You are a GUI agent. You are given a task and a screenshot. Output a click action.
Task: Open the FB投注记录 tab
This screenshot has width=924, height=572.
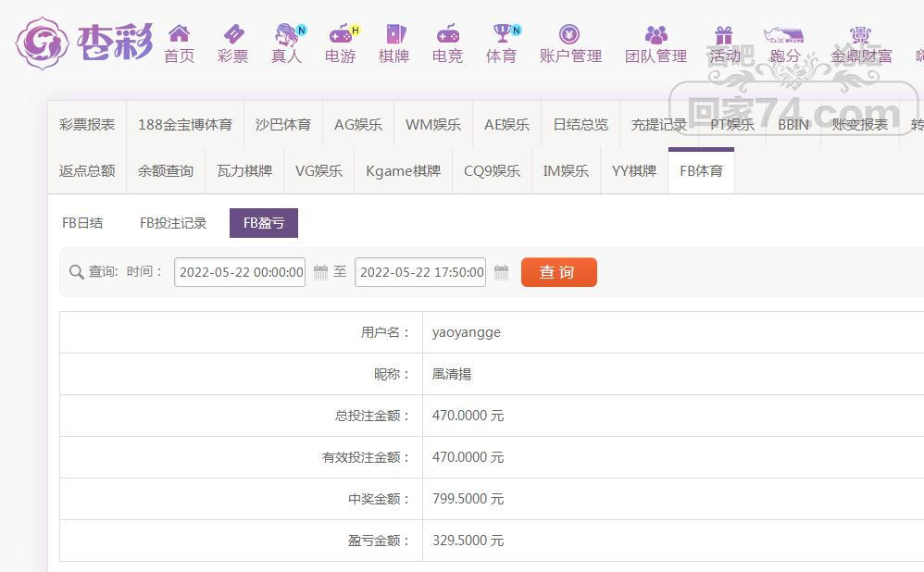tap(173, 222)
